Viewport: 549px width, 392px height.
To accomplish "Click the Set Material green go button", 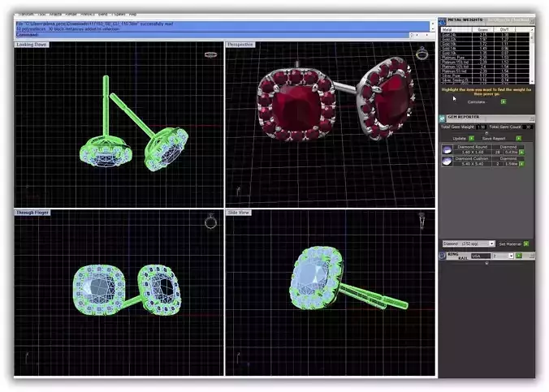I will [526, 244].
